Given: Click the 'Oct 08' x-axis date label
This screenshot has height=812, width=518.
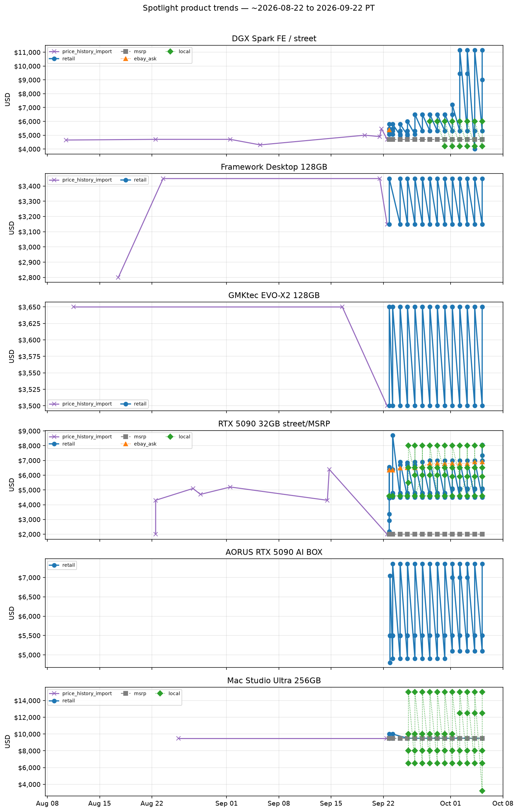Looking at the screenshot, I should [x=503, y=804].
